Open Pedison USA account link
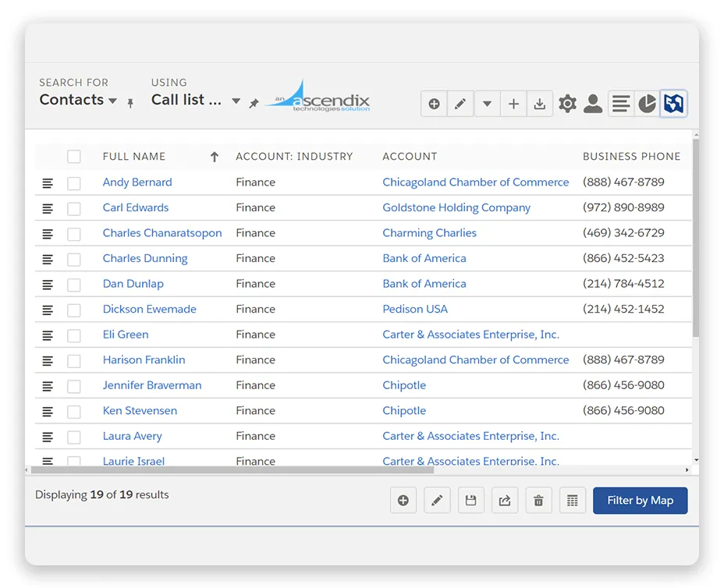The width and height of the screenshot is (724, 588). point(415,310)
